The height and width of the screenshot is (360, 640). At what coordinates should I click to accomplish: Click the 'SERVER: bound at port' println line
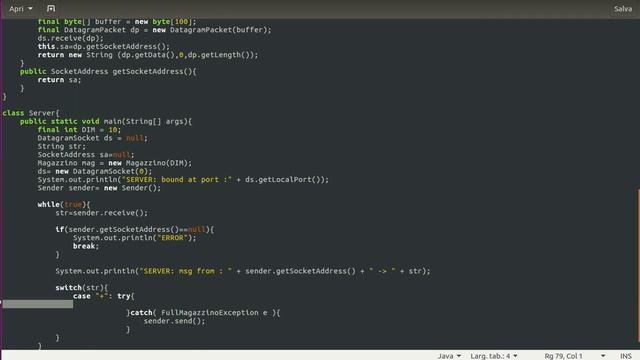(x=183, y=180)
